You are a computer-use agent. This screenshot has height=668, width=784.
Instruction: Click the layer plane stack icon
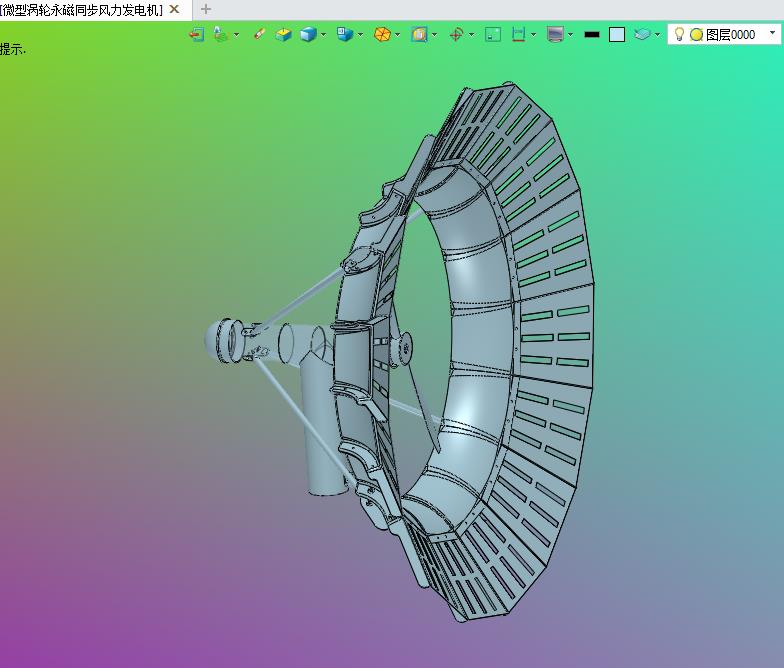pyautogui.click(x=642, y=34)
